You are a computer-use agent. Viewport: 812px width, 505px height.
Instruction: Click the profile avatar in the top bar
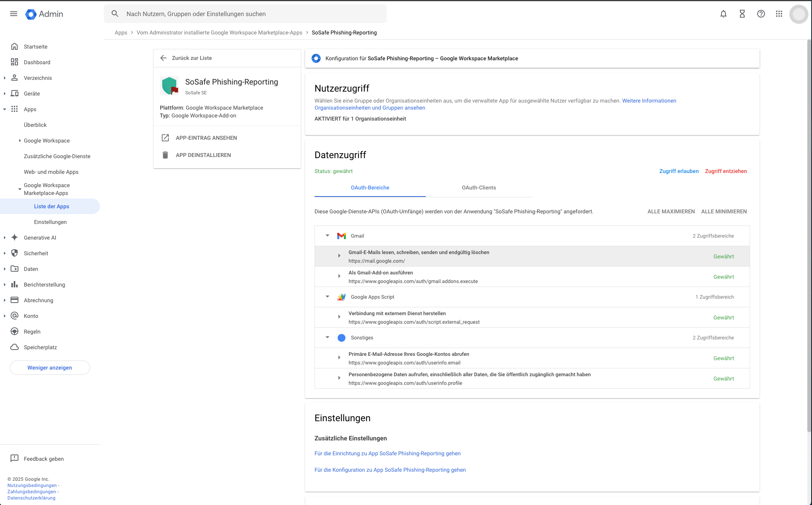point(798,14)
